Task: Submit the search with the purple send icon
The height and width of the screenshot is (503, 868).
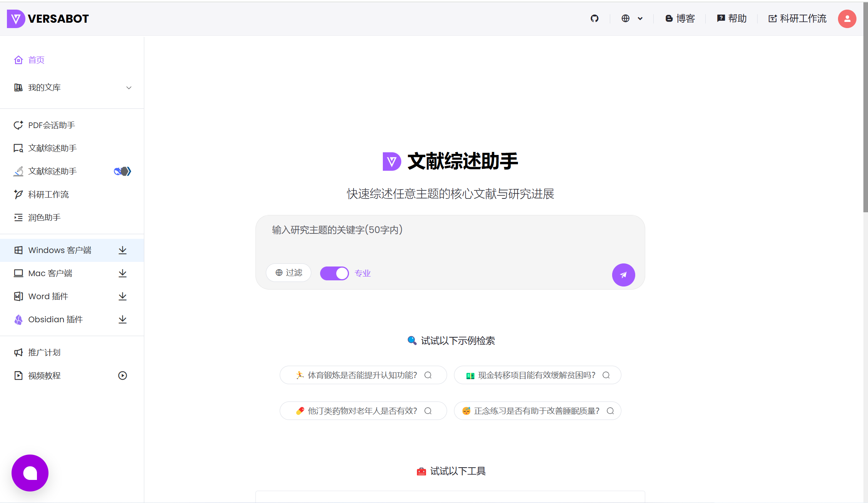Action: pyautogui.click(x=623, y=275)
